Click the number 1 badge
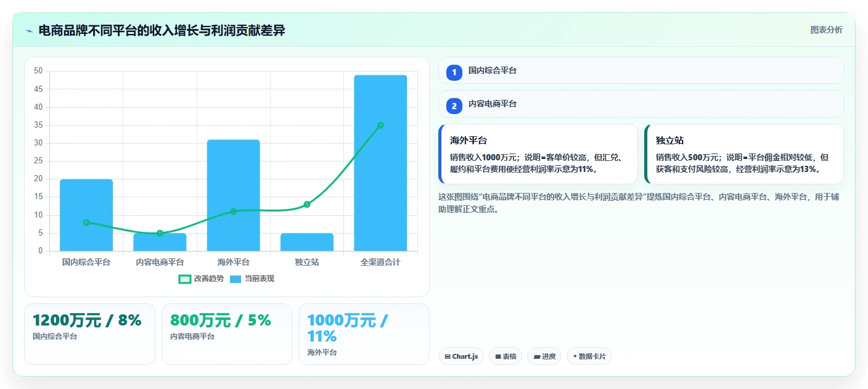 click(454, 73)
